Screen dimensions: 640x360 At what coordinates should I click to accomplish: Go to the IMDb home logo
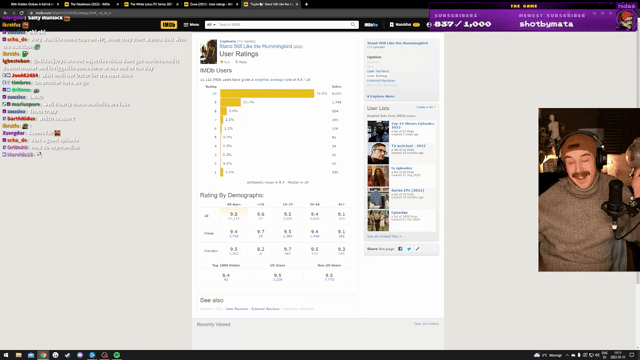tap(169, 24)
